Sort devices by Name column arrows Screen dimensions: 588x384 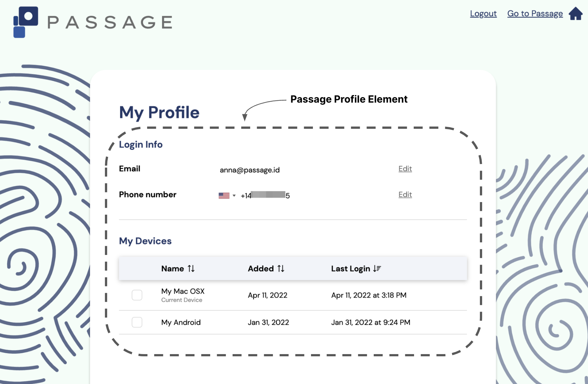[x=191, y=268]
